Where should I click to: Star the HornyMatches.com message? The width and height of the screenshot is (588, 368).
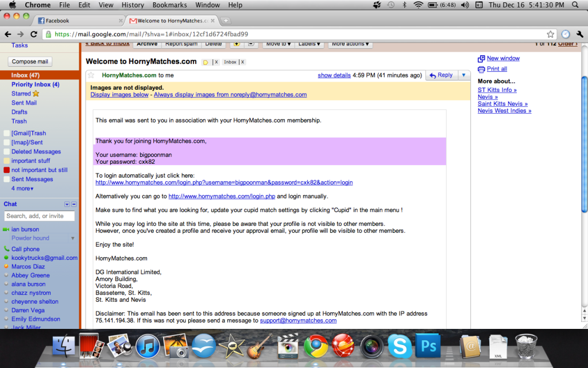pos(91,75)
